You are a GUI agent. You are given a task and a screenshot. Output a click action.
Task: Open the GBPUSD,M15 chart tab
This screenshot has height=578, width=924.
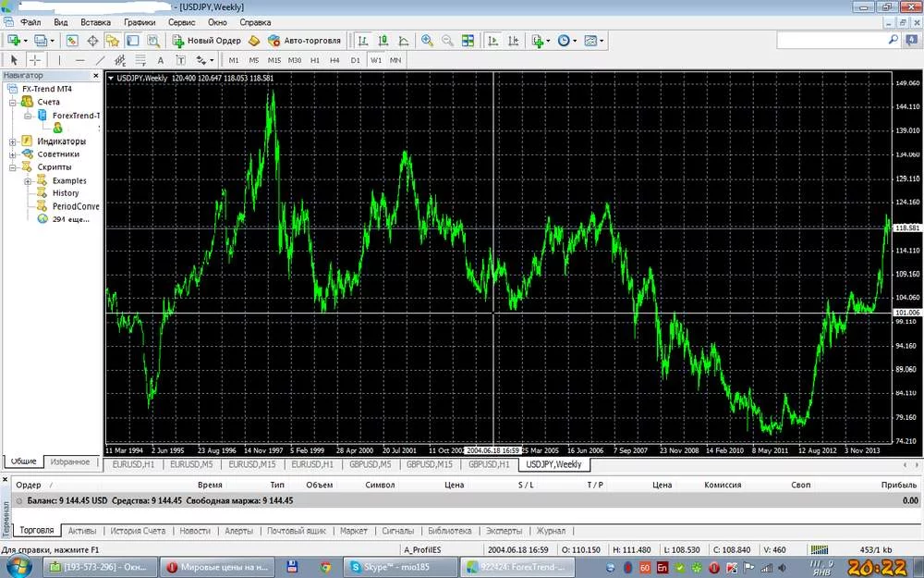(429, 464)
